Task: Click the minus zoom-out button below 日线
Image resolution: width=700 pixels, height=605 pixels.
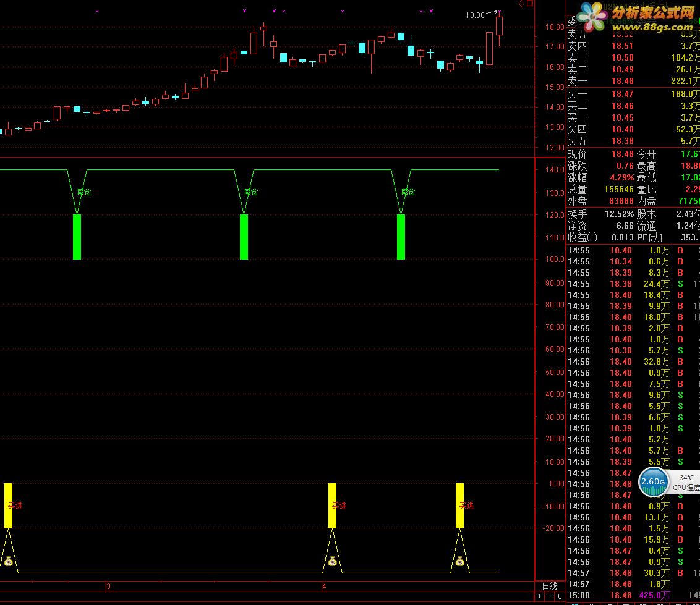Action: point(550,596)
